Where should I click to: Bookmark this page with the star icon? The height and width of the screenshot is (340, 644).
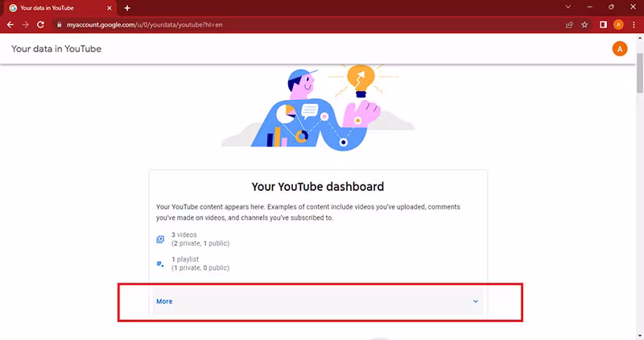point(584,25)
